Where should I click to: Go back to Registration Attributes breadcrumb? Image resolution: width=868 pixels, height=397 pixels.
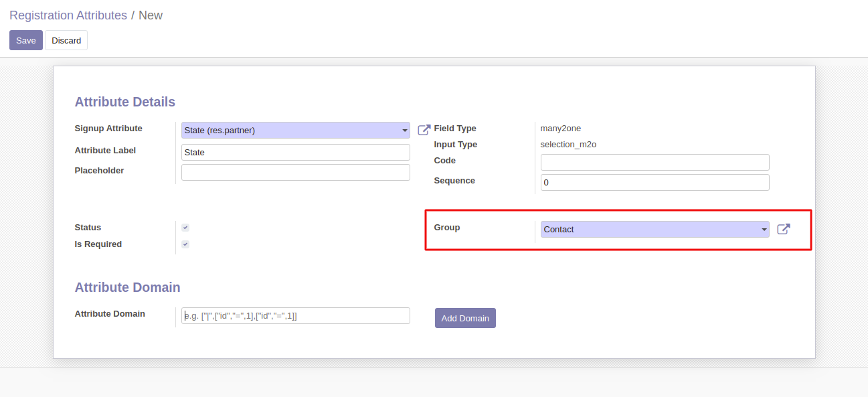pyautogui.click(x=68, y=15)
